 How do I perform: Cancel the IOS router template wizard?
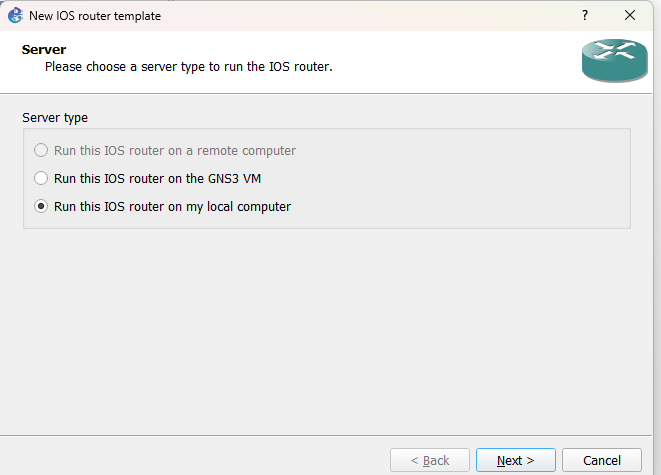(x=602, y=460)
